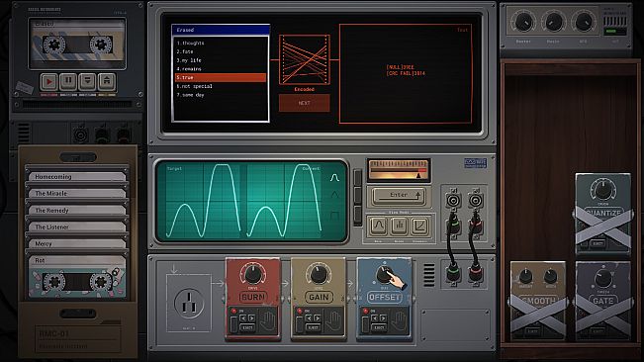The width and height of the screenshot is (644, 362).
Task: Select track 2.fate in Erased list
Action: tap(221, 51)
